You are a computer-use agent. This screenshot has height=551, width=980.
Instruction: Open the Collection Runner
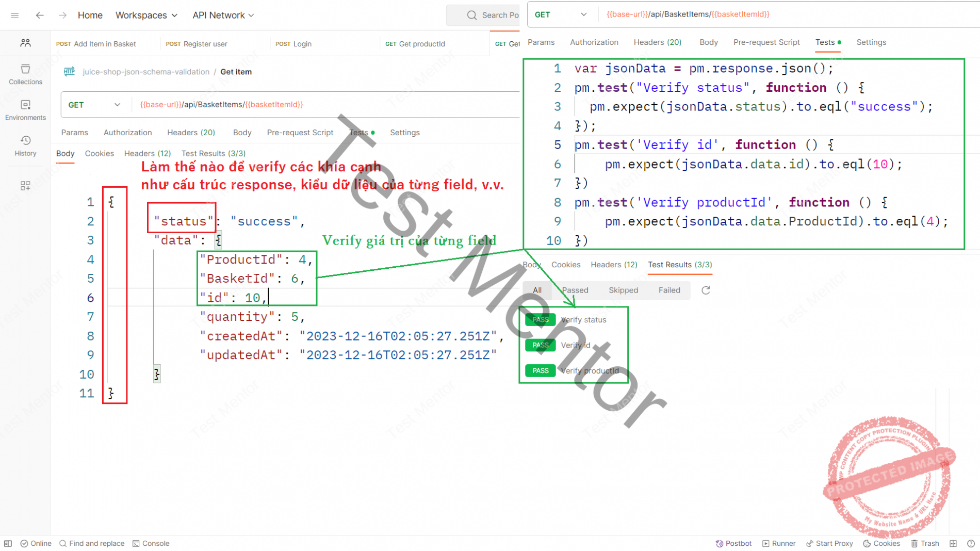(x=779, y=543)
